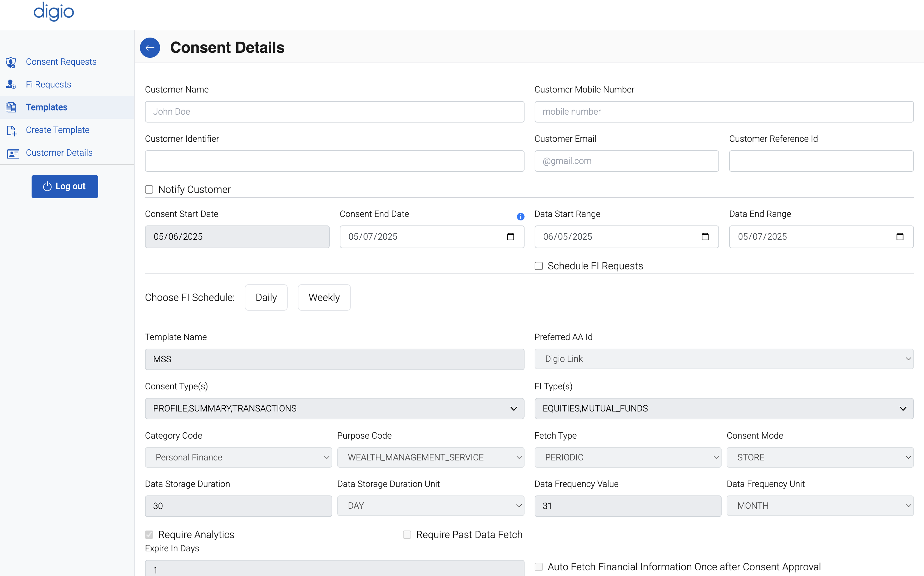Click the info icon near Consent End Date
This screenshot has height=576, width=924.
[521, 216]
